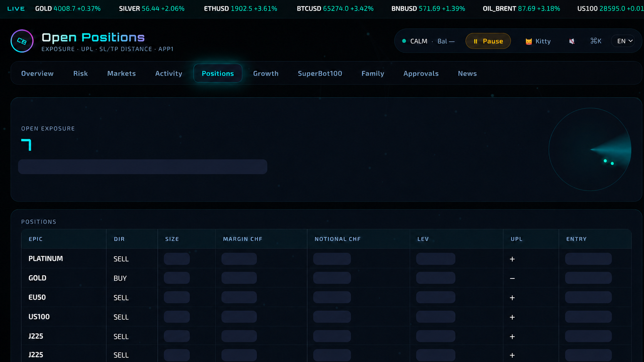Select the GOLD position in the table

(326, 278)
